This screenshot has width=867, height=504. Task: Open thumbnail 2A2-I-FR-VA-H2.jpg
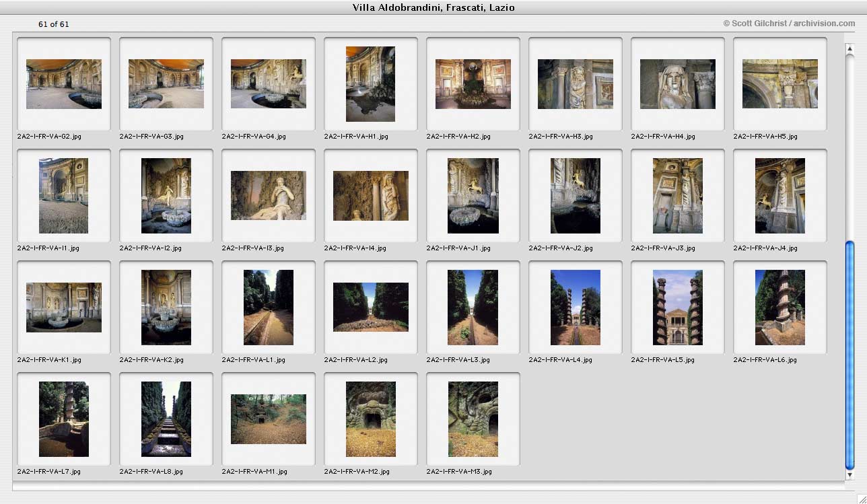coord(473,84)
